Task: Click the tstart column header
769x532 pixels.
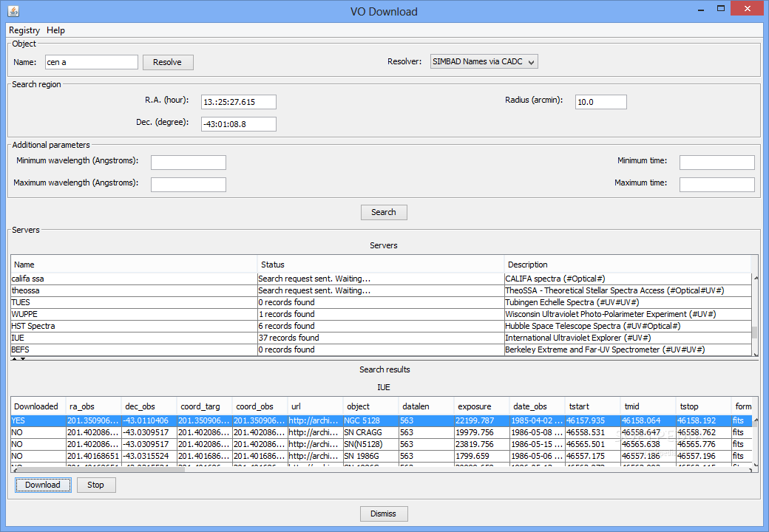Action: click(592, 406)
